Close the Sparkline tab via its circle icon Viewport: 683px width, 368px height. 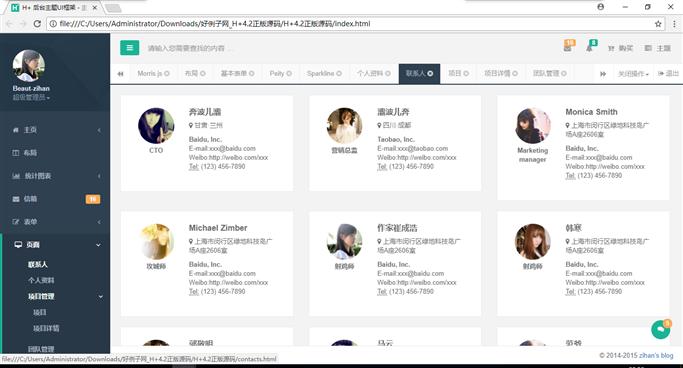point(339,74)
